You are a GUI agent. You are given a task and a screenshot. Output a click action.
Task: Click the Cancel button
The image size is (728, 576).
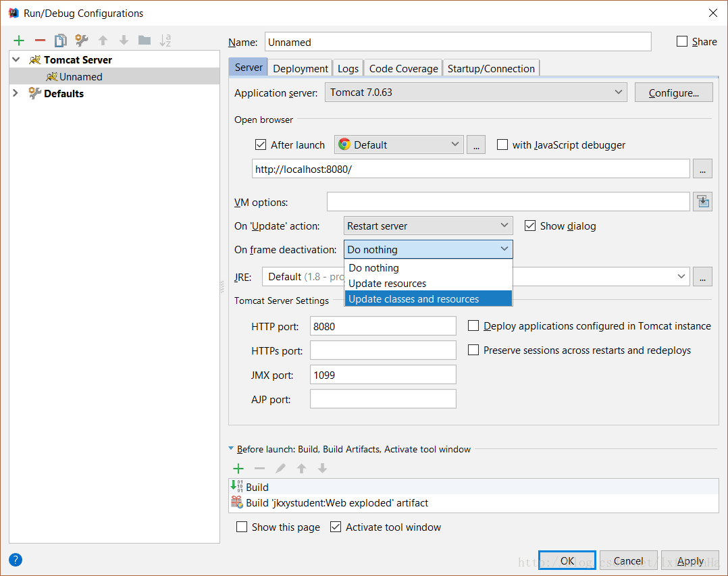tap(629, 560)
